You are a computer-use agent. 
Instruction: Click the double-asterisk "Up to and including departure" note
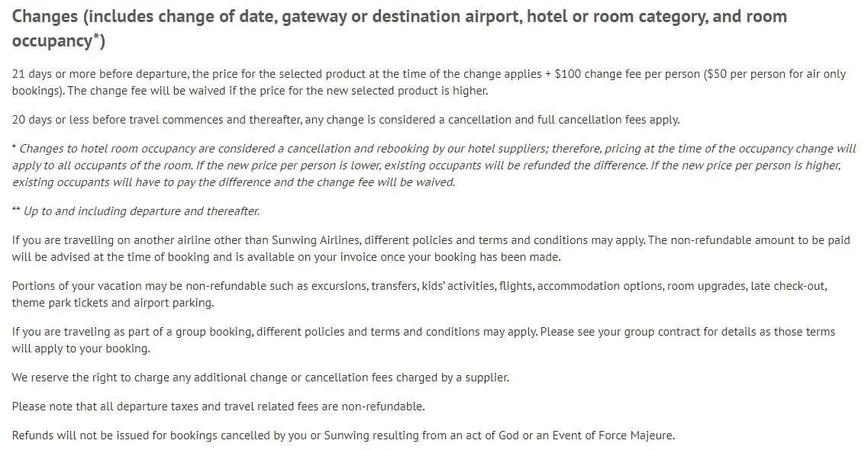point(141,211)
